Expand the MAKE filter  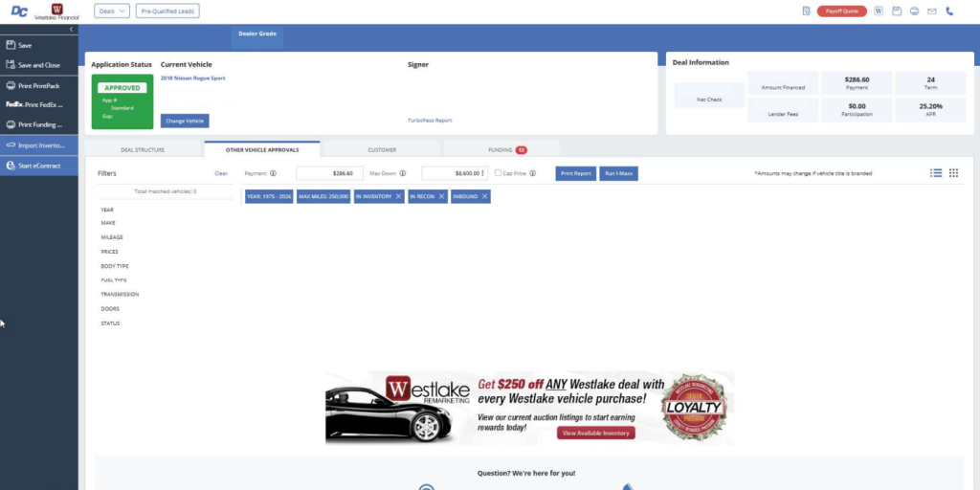[x=108, y=222]
